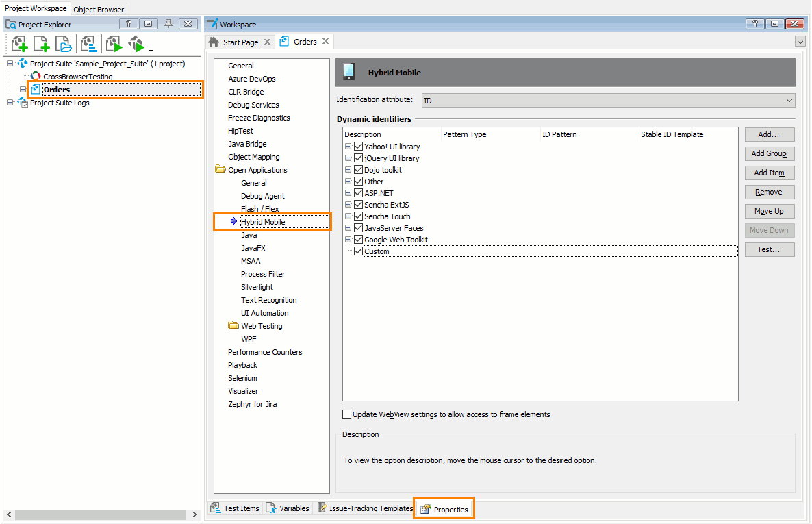This screenshot has height=524, width=812.
Task: Click the Move Up button
Action: 769,211
